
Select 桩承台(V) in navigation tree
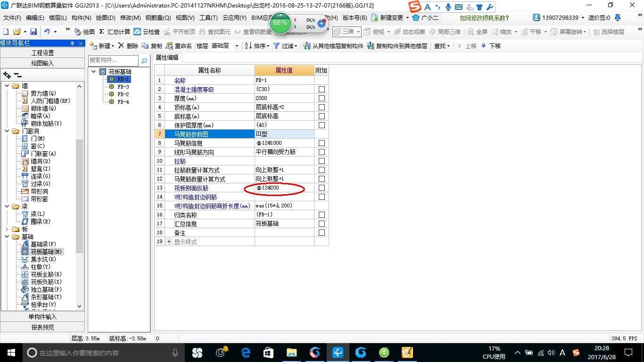43,304
